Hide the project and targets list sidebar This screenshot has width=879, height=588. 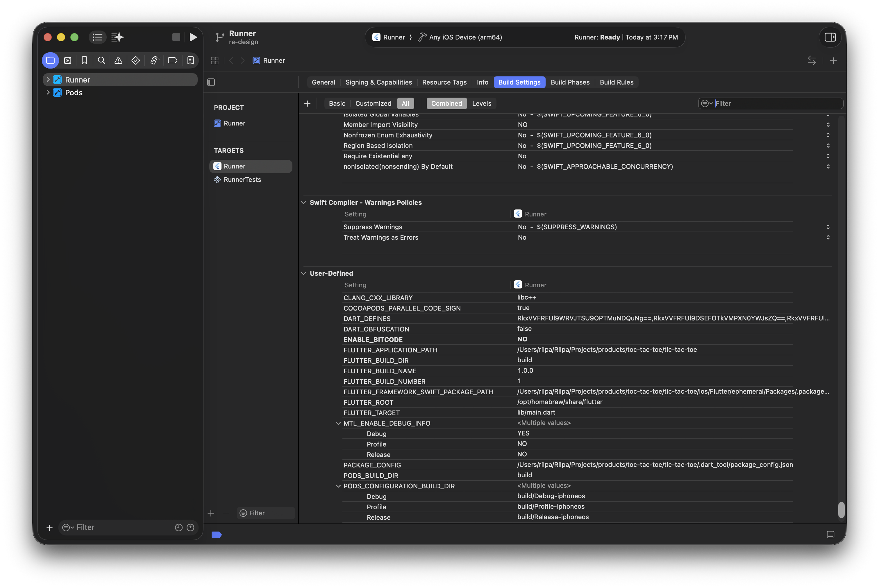(211, 82)
